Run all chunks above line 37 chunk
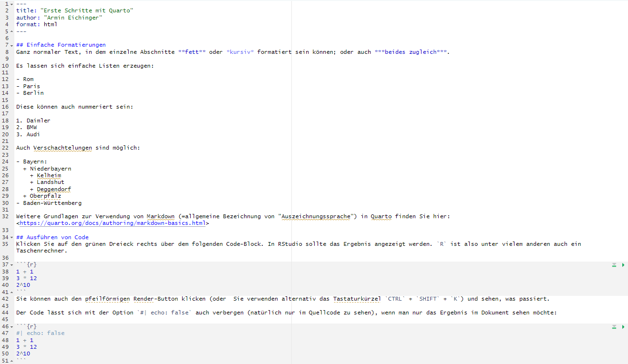The image size is (628, 364). (x=614, y=265)
